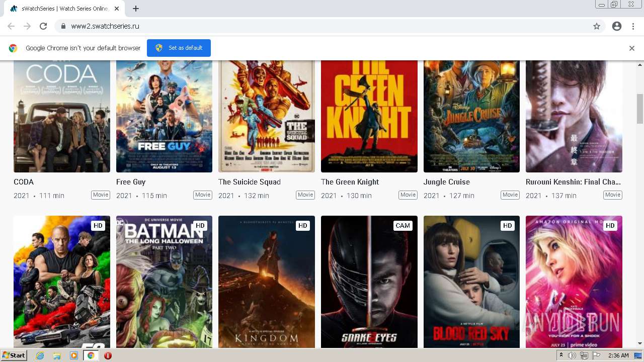
Task: Go back using the browser back arrow
Action: click(x=11, y=26)
